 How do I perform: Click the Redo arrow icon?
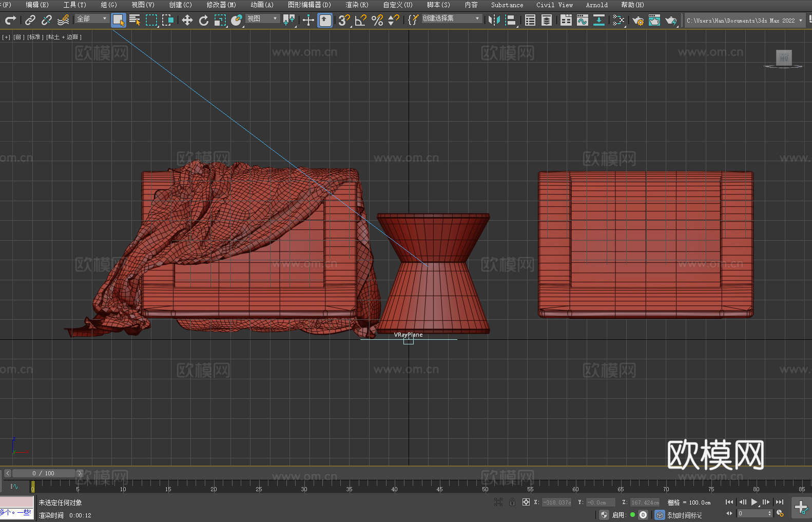click(10, 20)
